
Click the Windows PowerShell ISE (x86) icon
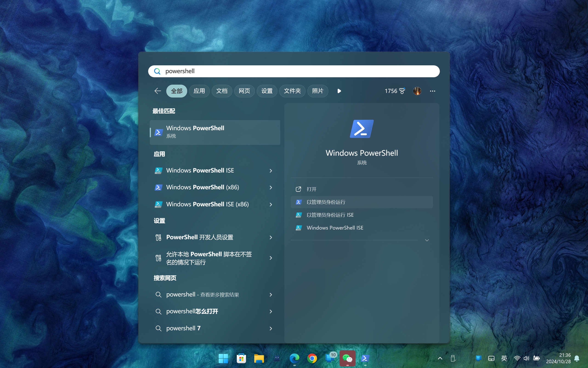pyautogui.click(x=158, y=204)
